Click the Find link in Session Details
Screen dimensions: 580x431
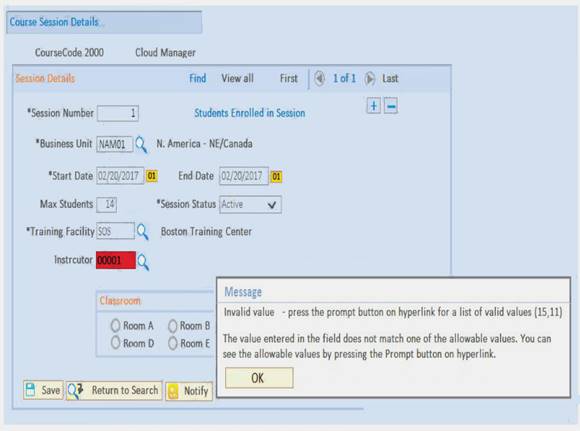[198, 78]
